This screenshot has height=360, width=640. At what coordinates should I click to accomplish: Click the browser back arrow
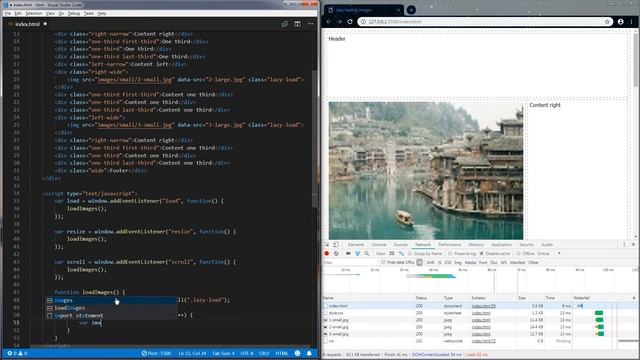(329, 22)
